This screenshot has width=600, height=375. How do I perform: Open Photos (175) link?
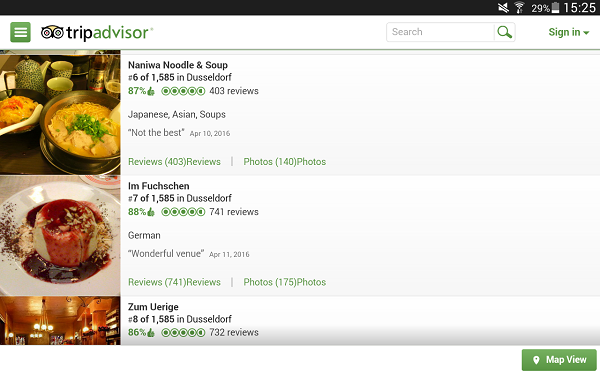[285, 282]
